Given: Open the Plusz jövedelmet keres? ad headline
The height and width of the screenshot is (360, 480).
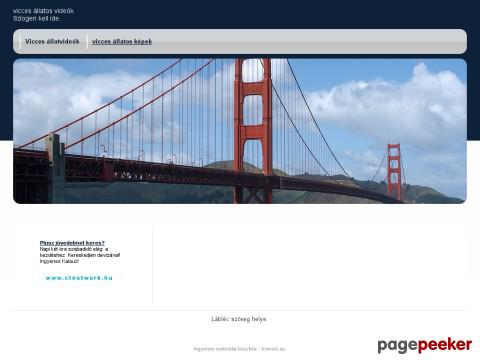Looking at the screenshot, I should pos(72,243).
